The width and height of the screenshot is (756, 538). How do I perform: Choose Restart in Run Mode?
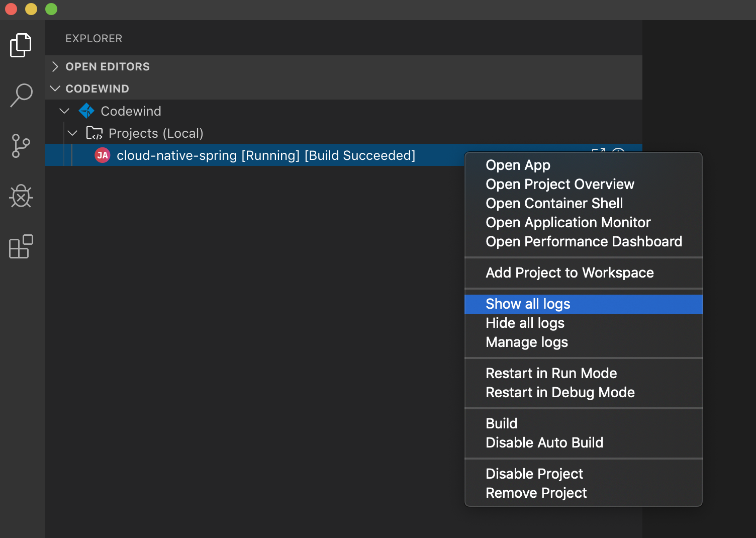pos(583,373)
